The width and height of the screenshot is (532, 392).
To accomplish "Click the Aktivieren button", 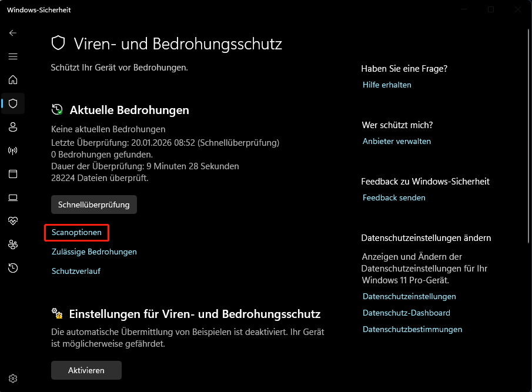I will pos(86,370).
